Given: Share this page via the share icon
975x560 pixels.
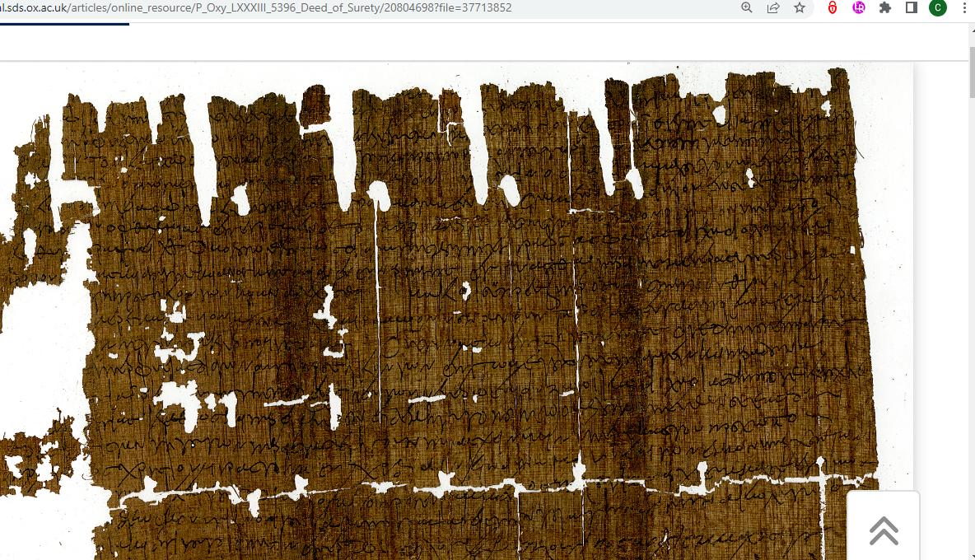Looking at the screenshot, I should point(773,7).
